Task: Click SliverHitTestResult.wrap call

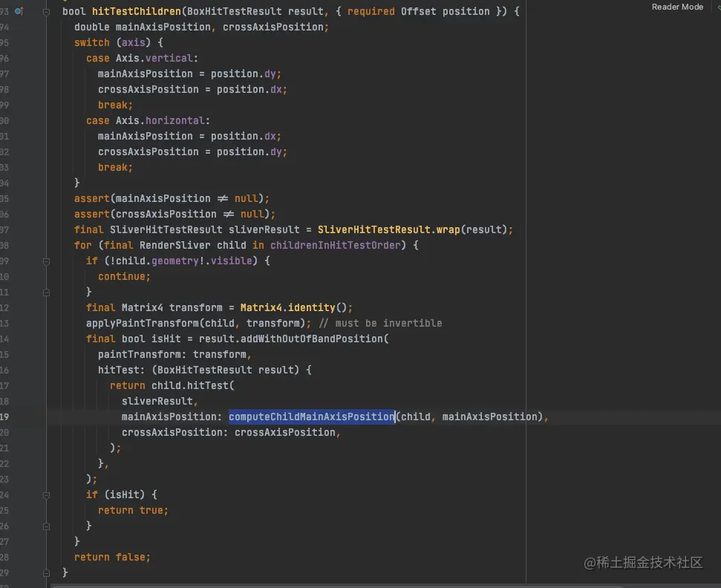Action: (389, 230)
